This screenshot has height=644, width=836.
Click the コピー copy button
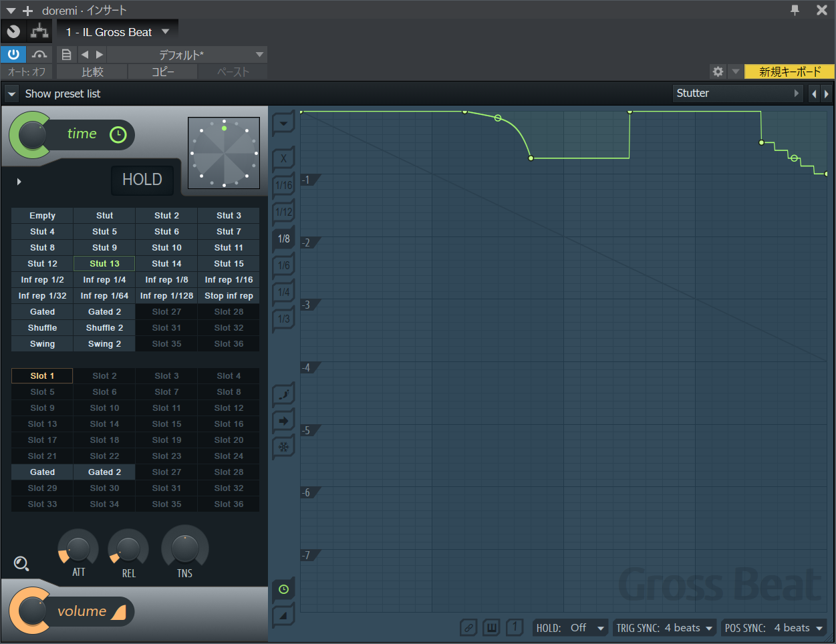pyautogui.click(x=162, y=71)
